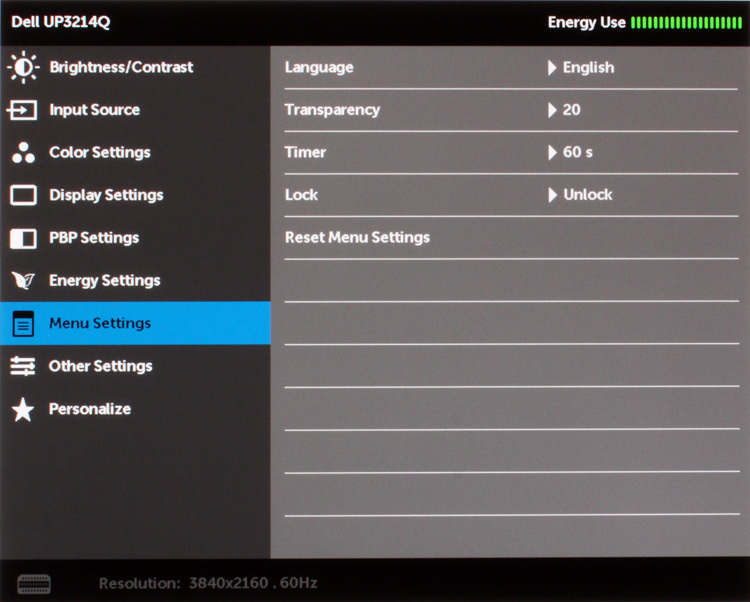Viewport: 750px width, 602px height.
Task: Click the Color Settings dots icon
Action: 23,153
